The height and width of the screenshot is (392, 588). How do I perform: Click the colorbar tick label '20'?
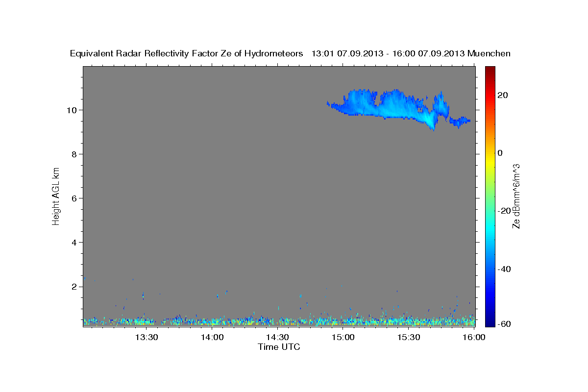pos(502,95)
